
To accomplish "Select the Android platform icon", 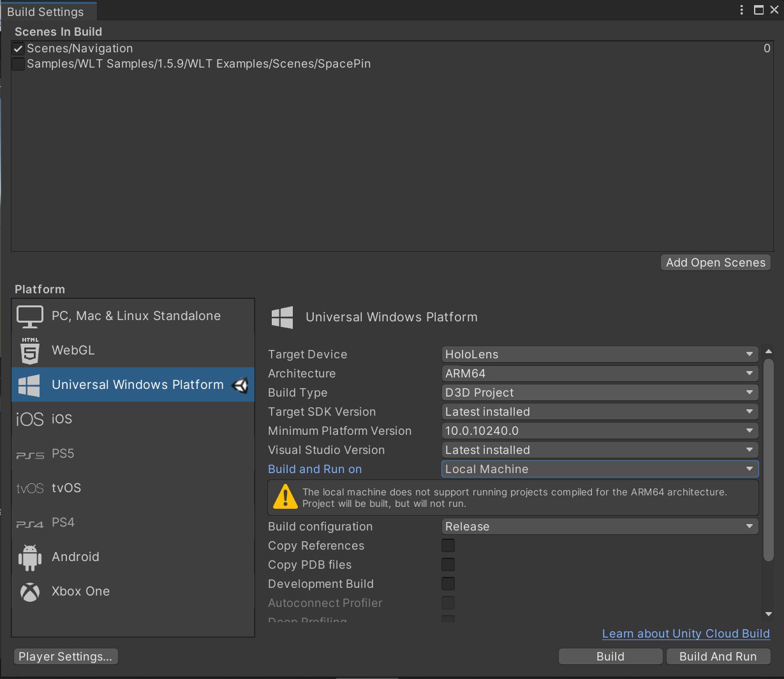I will 29,557.
